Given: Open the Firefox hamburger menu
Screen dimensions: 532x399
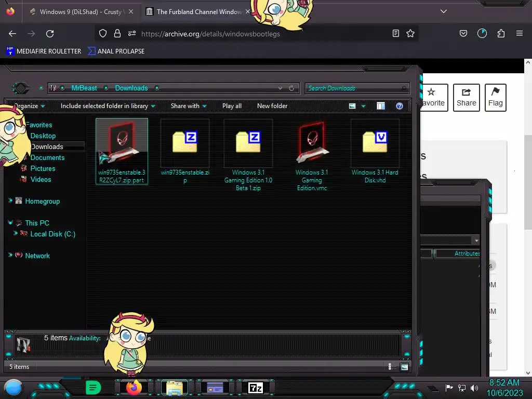Looking at the screenshot, I should (x=520, y=33).
